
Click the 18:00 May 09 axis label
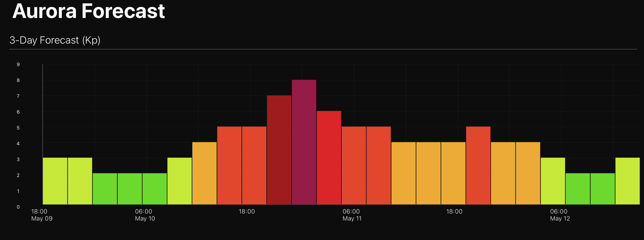pos(42,215)
